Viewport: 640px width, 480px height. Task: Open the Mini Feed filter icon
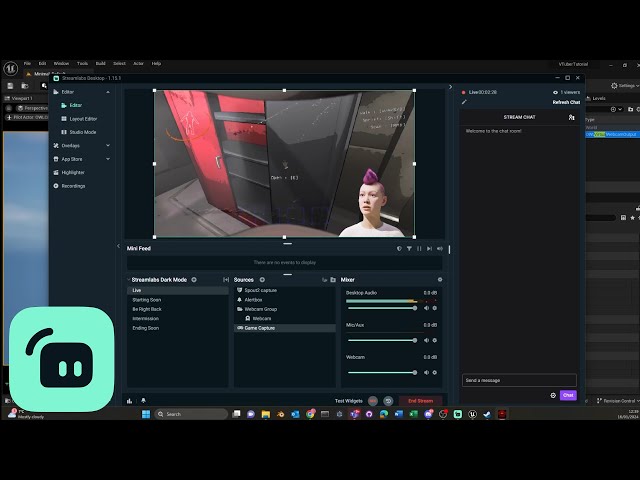(409, 249)
